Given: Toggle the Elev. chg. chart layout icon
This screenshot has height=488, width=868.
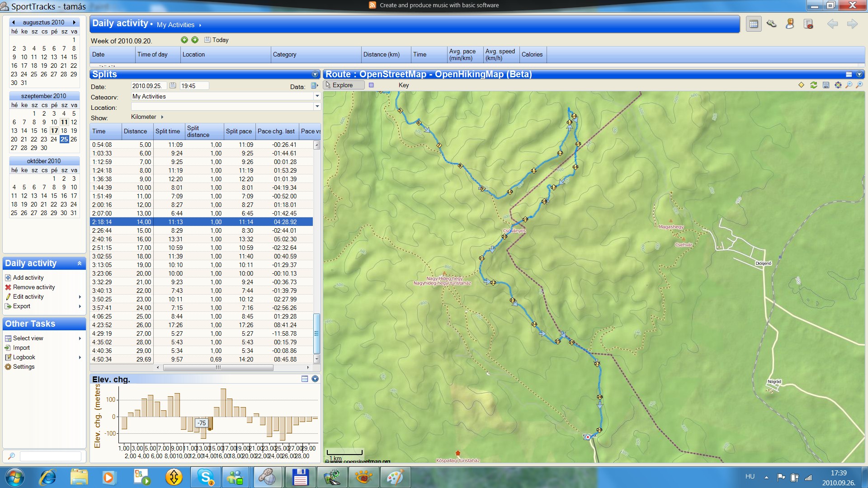Looking at the screenshot, I should pyautogui.click(x=305, y=379).
